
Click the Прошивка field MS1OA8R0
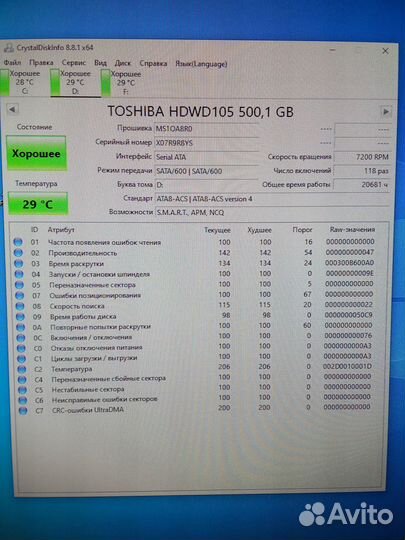[x=206, y=129]
